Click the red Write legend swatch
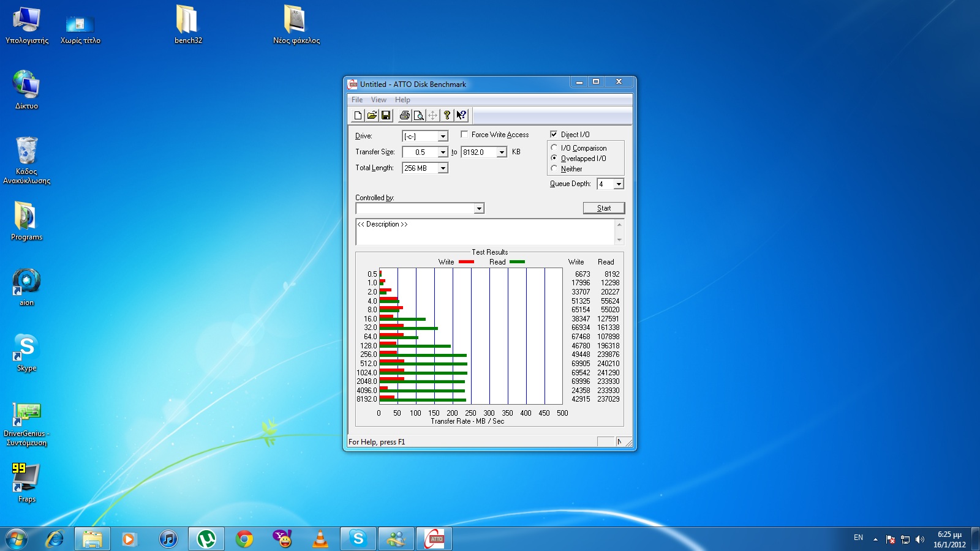The height and width of the screenshot is (551, 980). point(466,262)
